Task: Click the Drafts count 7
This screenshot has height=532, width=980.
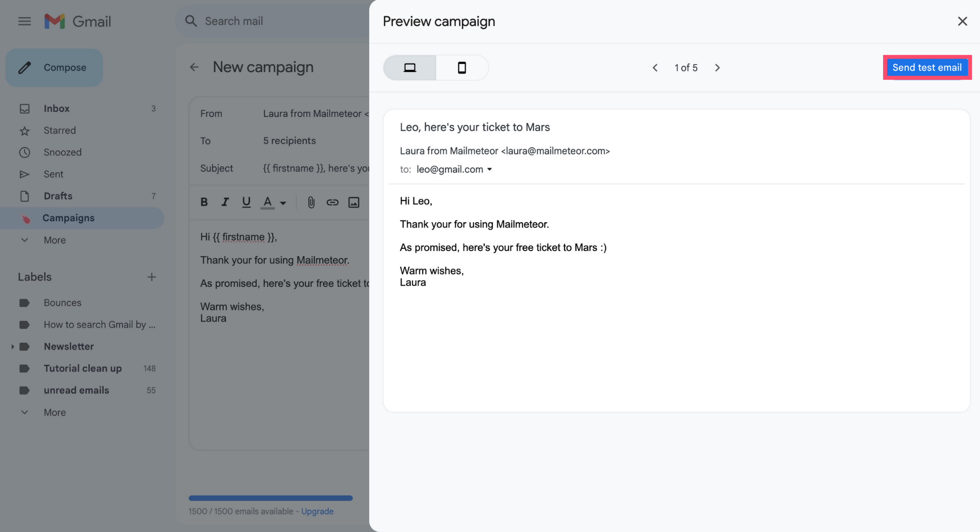Action: click(153, 196)
